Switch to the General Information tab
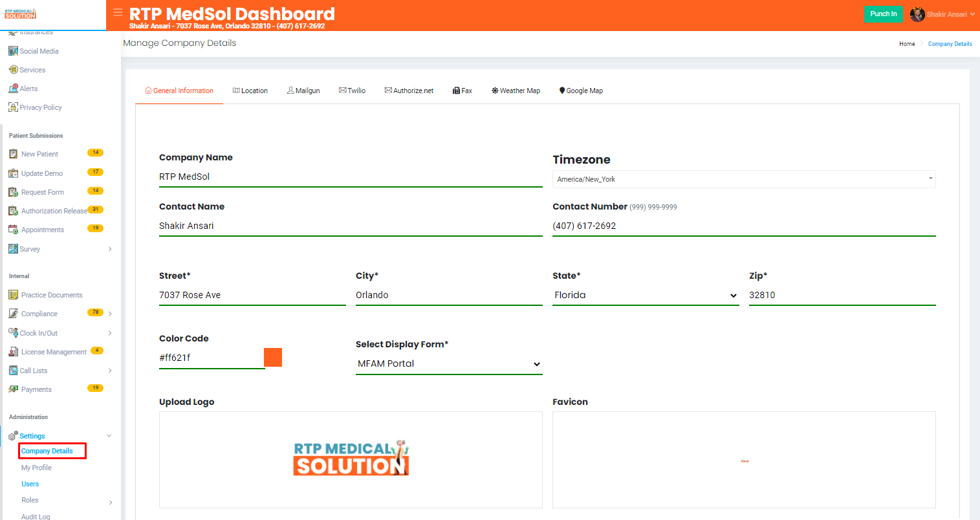Viewport: 980px width, 520px height. [x=179, y=91]
